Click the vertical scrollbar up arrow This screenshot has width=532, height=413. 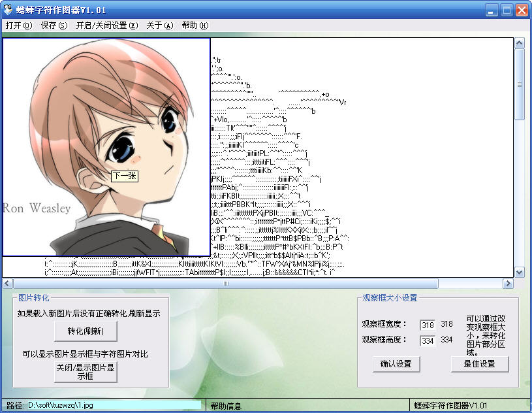(520, 43)
